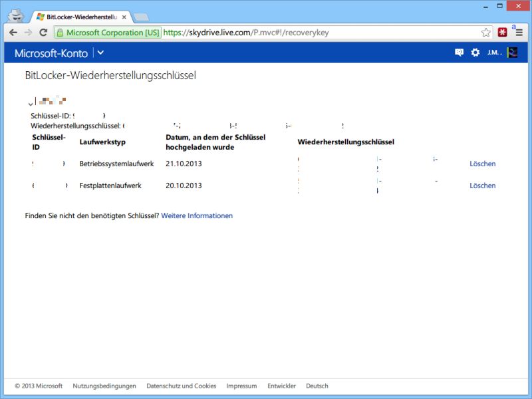
Task: Collapse the device entry chevron
Action: (31, 104)
